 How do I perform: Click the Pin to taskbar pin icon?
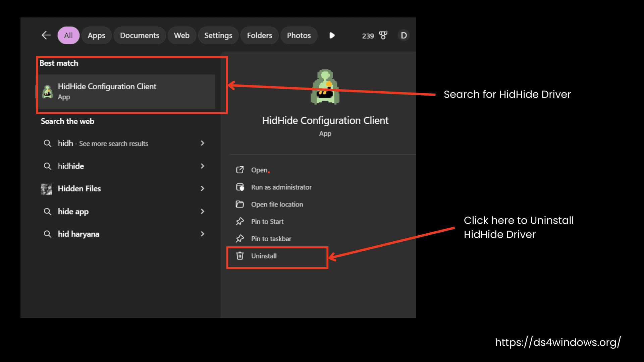[x=240, y=239]
